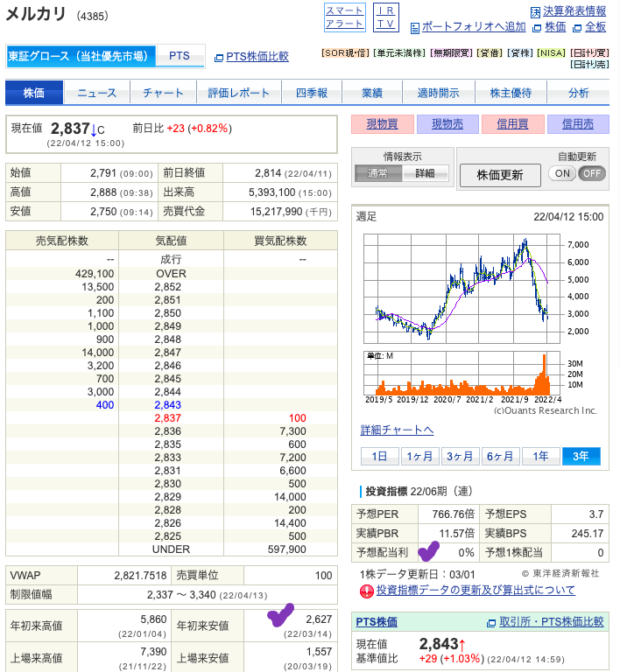Open ポートフォリオへ追加 link

click(x=474, y=26)
